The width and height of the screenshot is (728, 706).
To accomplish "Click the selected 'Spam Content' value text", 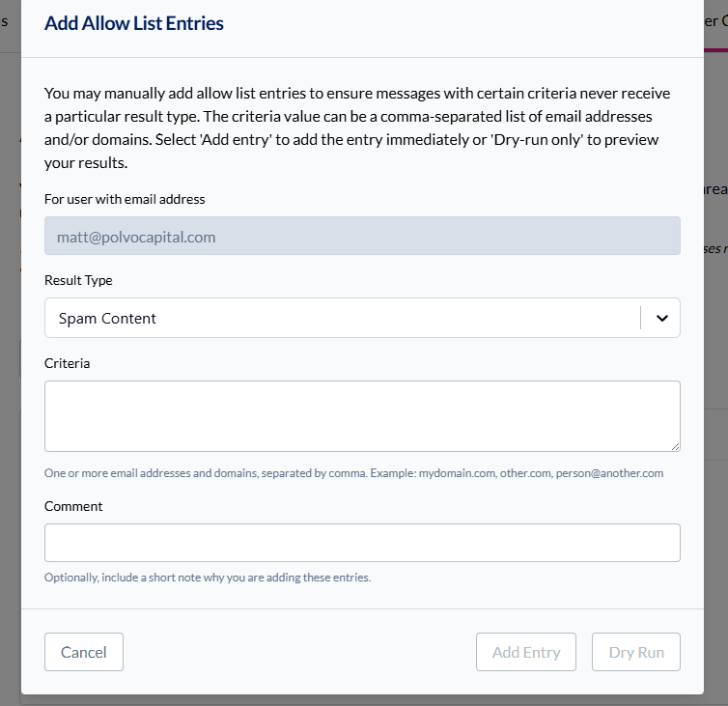I will click(107, 319).
